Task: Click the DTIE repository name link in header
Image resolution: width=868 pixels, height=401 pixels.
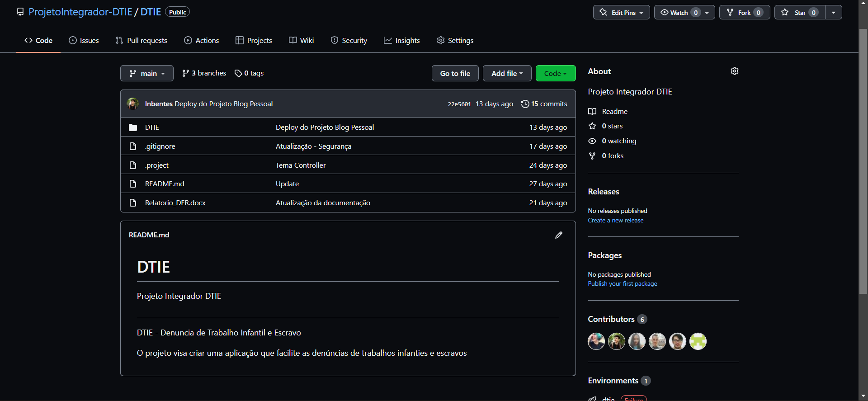Action: (151, 12)
